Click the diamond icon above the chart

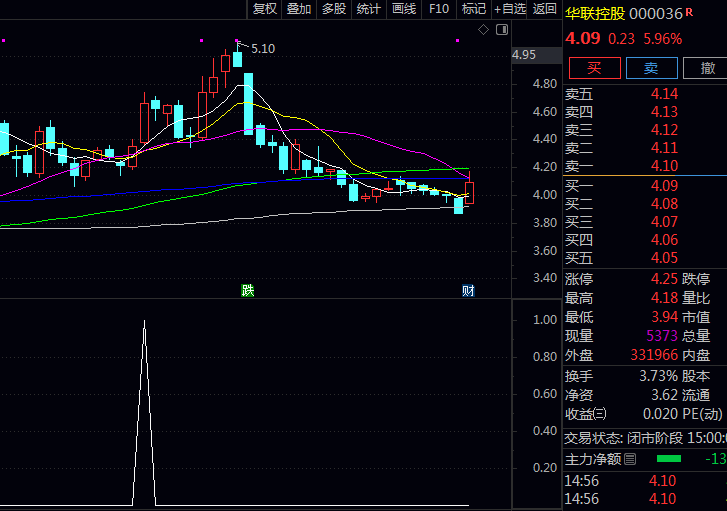coord(483,30)
